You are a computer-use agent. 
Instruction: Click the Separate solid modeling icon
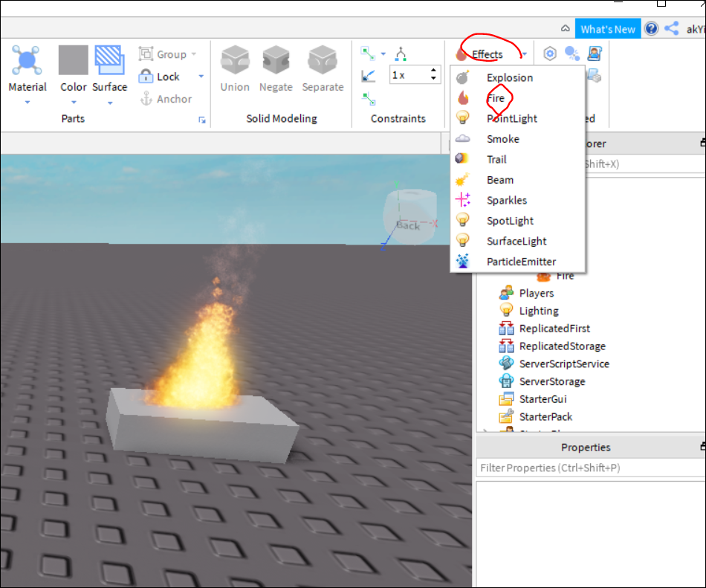pos(323,60)
